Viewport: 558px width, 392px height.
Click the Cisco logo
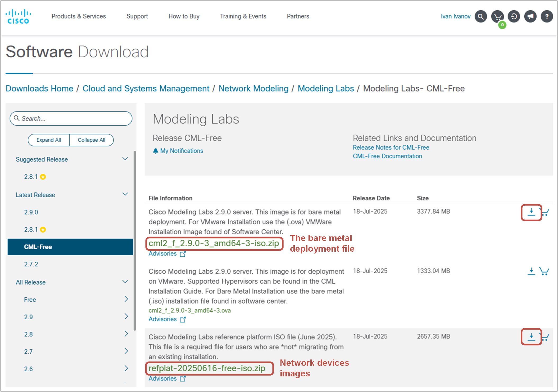(18, 16)
